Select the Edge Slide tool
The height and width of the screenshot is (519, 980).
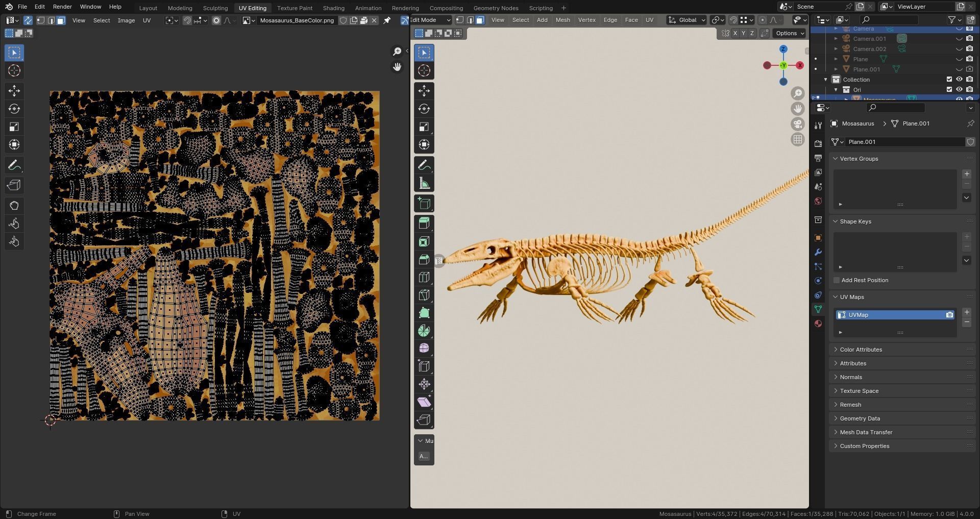pyautogui.click(x=424, y=366)
